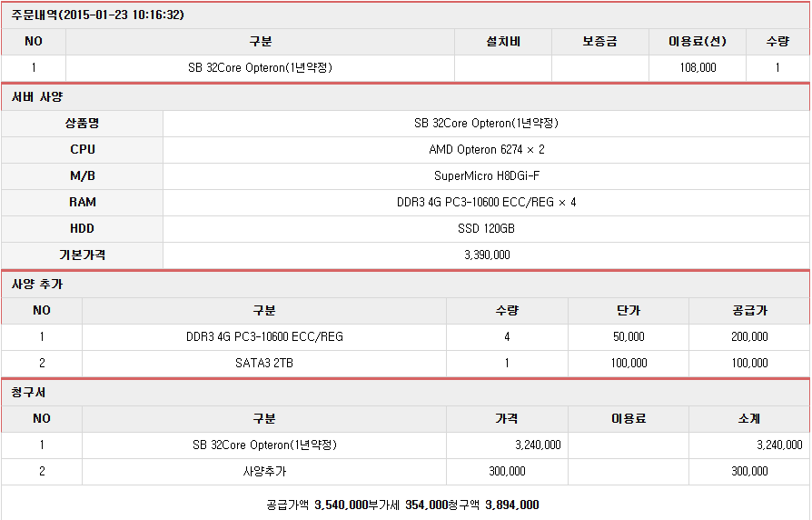Click the 이용료(선) column header
Image resolution: width=812 pixels, height=520 pixels.
coord(697,42)
